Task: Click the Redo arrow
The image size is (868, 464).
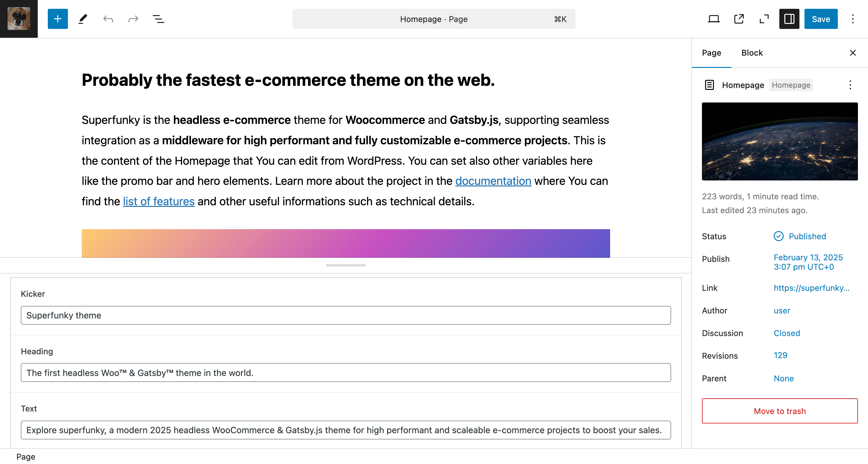Action: click(133, 19)
